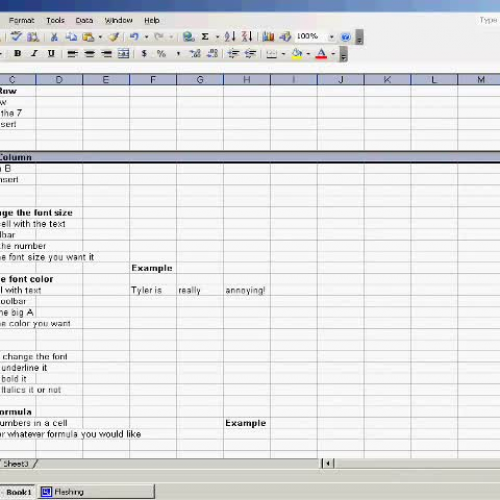500x500 pixels.
Task: Apply Percent style icon
Action: click(x=161, y=54)
